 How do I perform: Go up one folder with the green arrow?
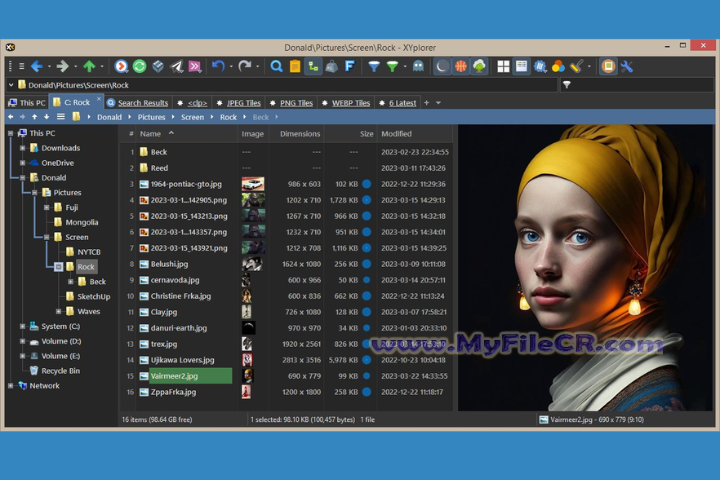[x=89, y=67]
